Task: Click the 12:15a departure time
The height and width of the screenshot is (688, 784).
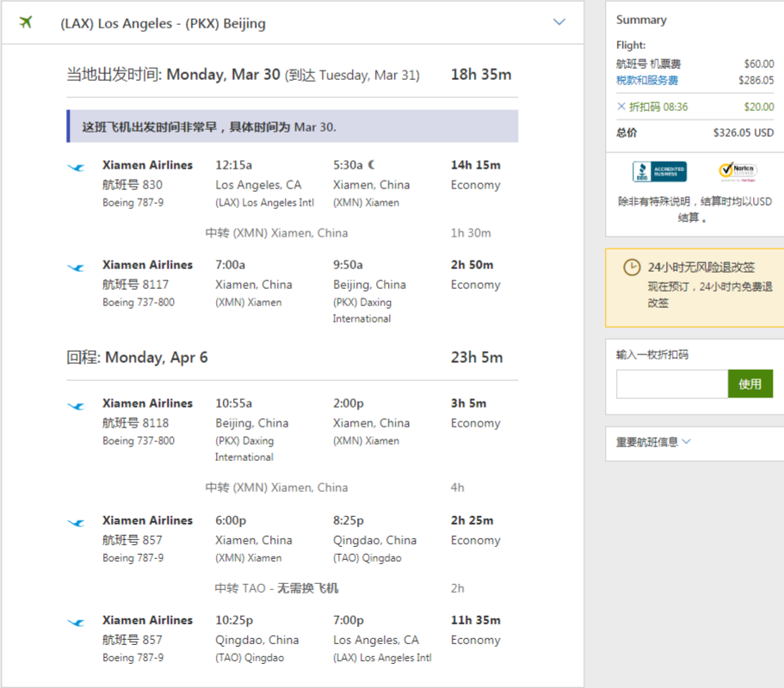Action: pyautogui.click(x=233, y=165)
